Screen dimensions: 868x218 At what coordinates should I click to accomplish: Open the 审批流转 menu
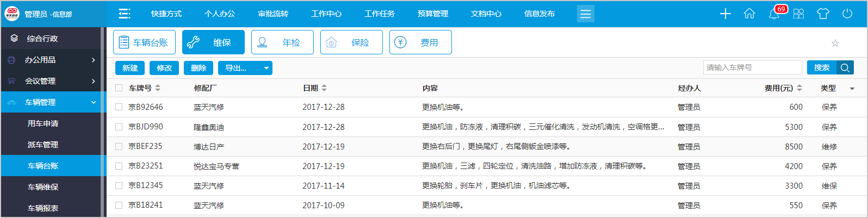point(273,14)
